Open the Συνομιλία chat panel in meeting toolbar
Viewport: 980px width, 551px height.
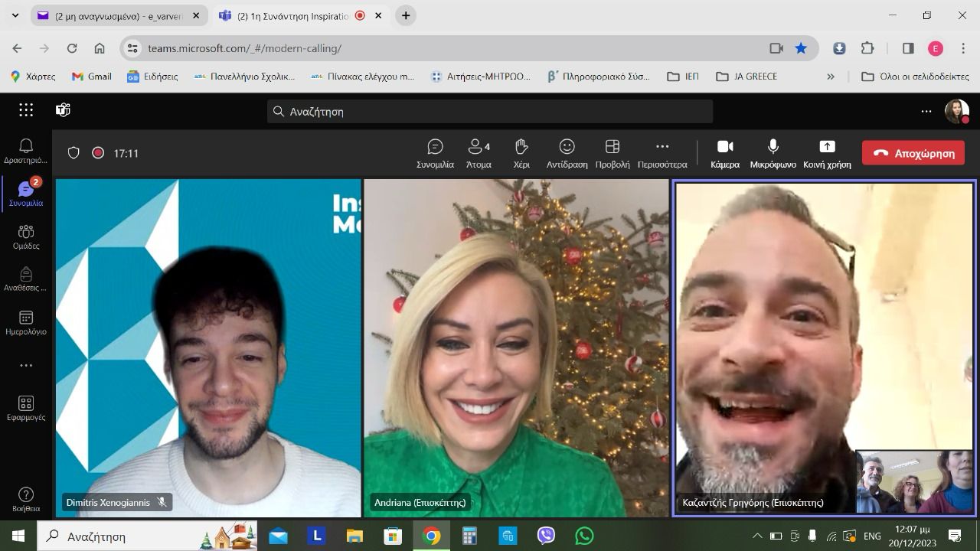(435, 153)
